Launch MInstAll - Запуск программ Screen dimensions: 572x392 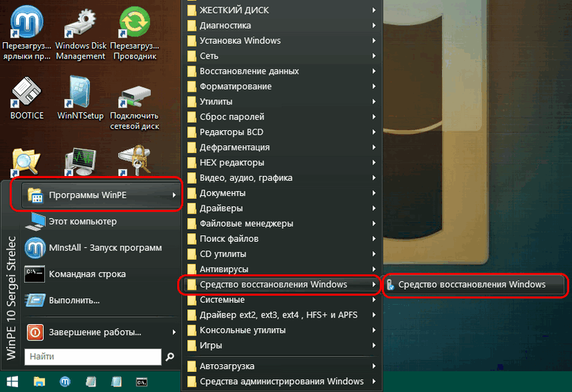100,248
